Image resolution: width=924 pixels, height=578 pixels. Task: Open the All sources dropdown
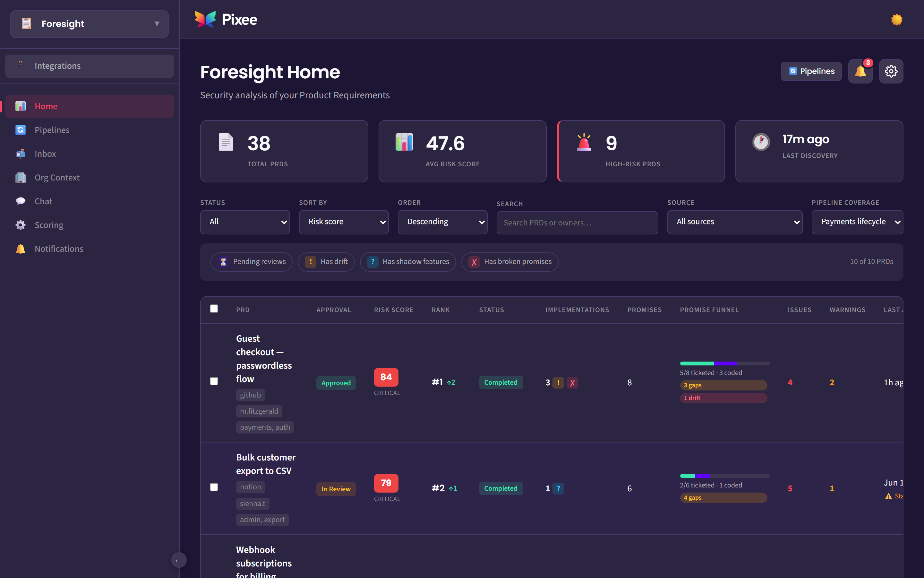click(735, 222)
